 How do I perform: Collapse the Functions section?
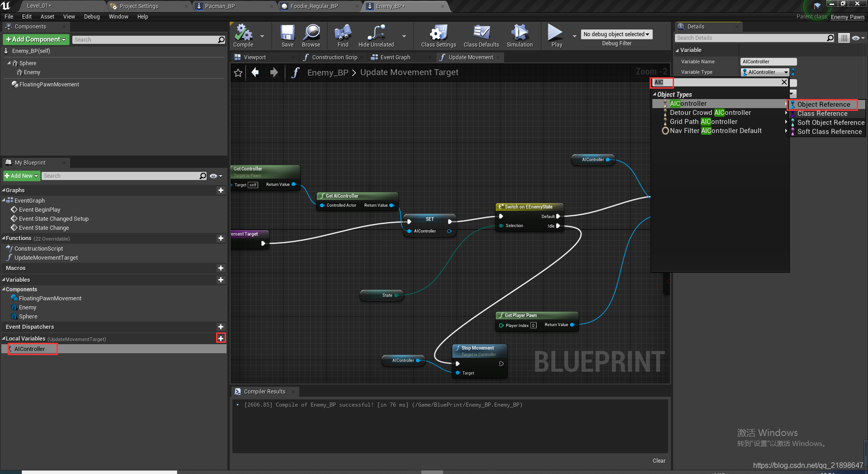pyautogui.click(x=4, y=238)
